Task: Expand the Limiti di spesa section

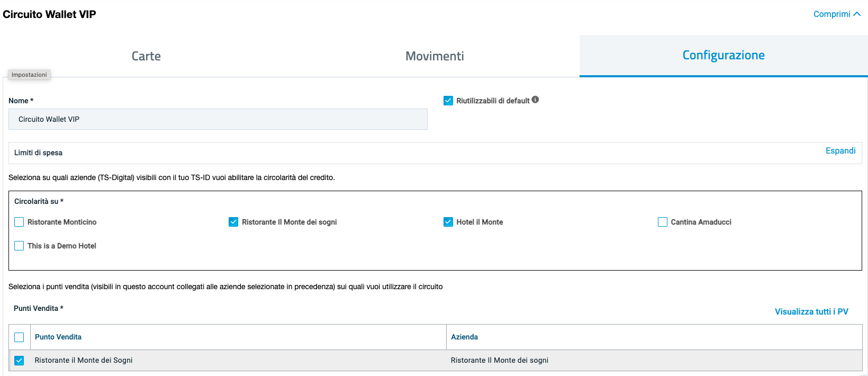Action: tap(840, 151)
